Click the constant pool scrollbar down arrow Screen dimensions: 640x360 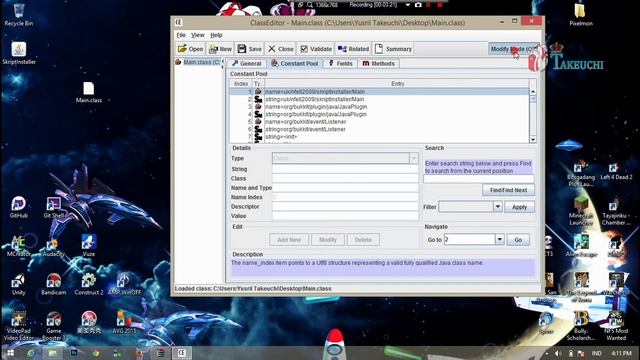point(533,140)
